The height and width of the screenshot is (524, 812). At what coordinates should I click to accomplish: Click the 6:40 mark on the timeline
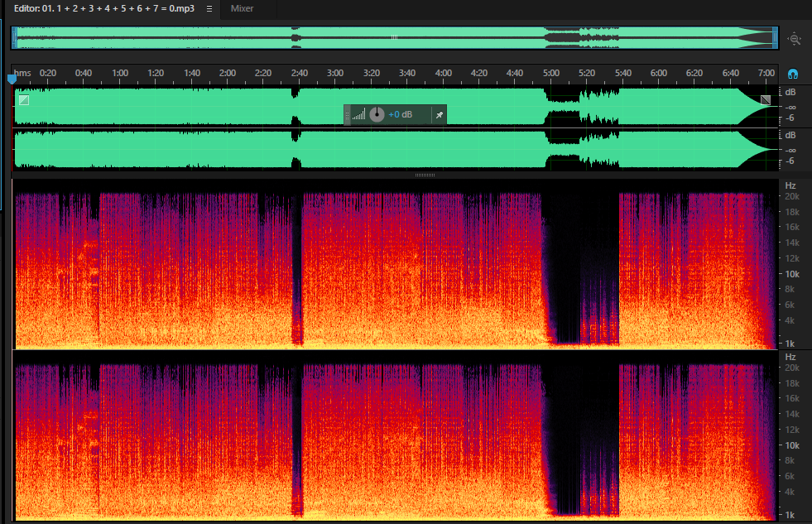click(731, 73)
